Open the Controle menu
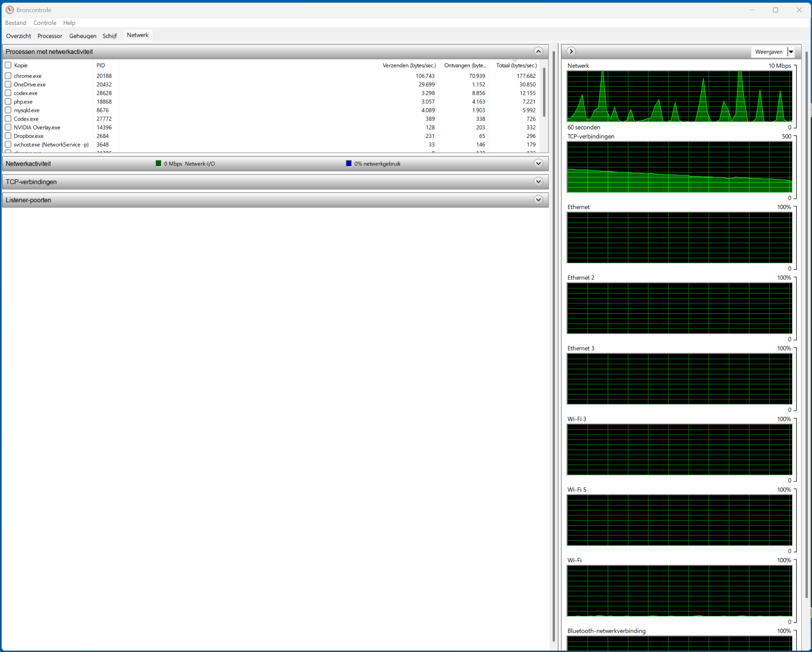The width and height of the screenshot is (812, 652). (45, 23)
